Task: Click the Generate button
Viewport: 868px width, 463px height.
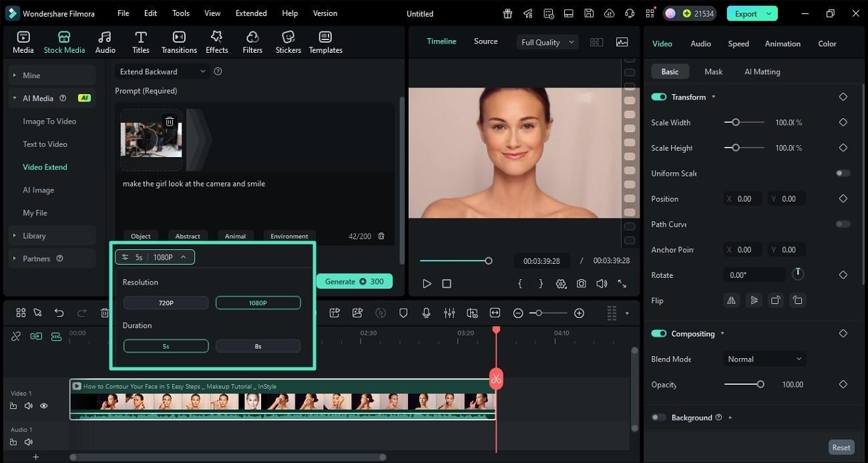Action: tap(355, 281)
